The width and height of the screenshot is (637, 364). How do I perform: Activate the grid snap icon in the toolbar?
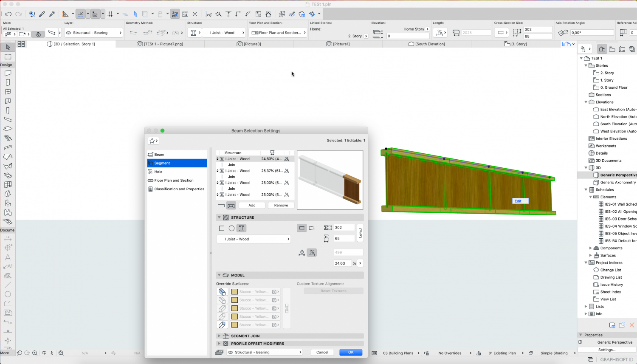(x=111, y=14)
